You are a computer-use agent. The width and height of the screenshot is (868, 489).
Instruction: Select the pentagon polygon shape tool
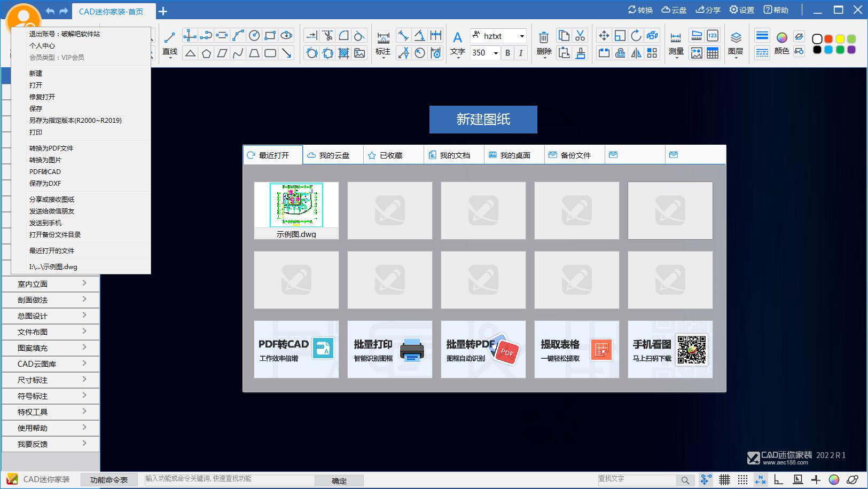tap(206, 53)
